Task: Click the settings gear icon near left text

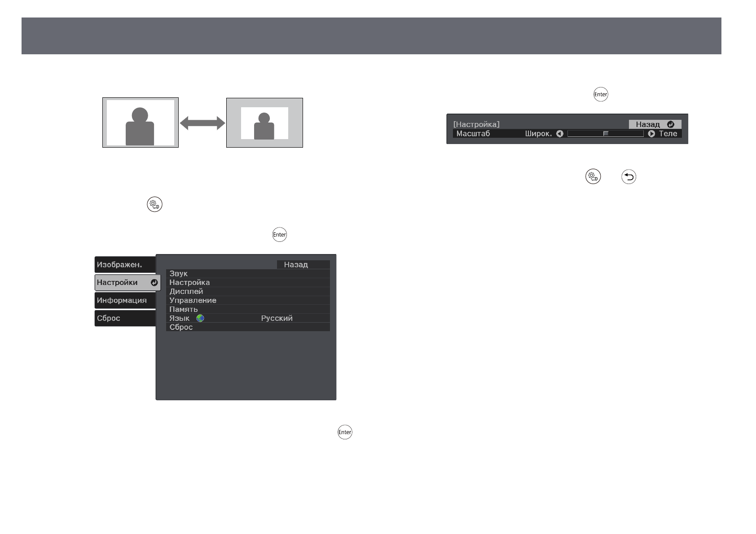Action: point(154,204)
